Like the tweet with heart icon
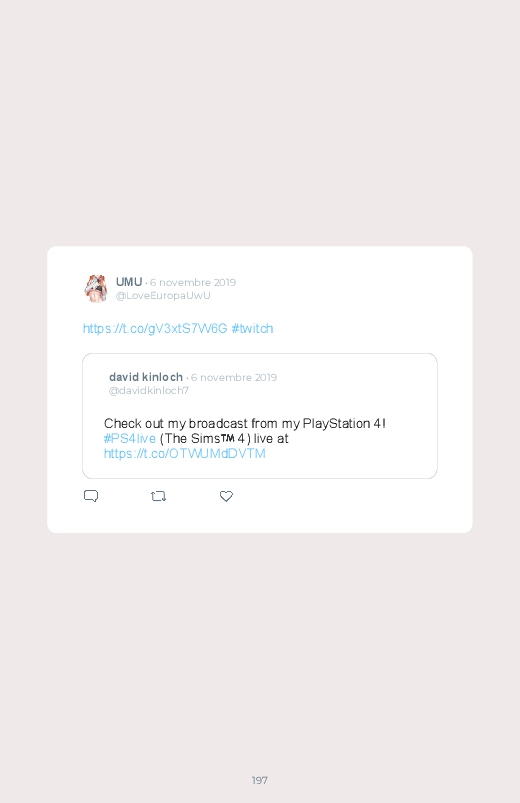The image size is (520, 803). click(226, 496)
